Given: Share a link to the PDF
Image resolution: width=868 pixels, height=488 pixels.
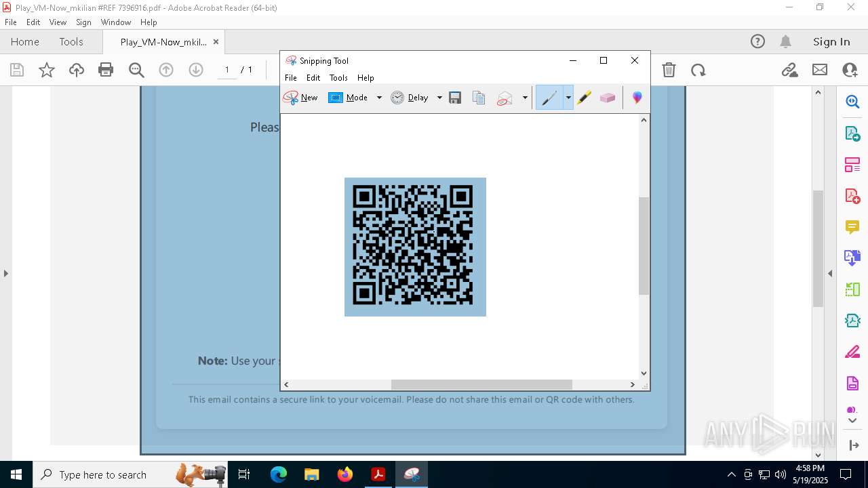Looking at the screenshot, I should [x=789, y=70].
